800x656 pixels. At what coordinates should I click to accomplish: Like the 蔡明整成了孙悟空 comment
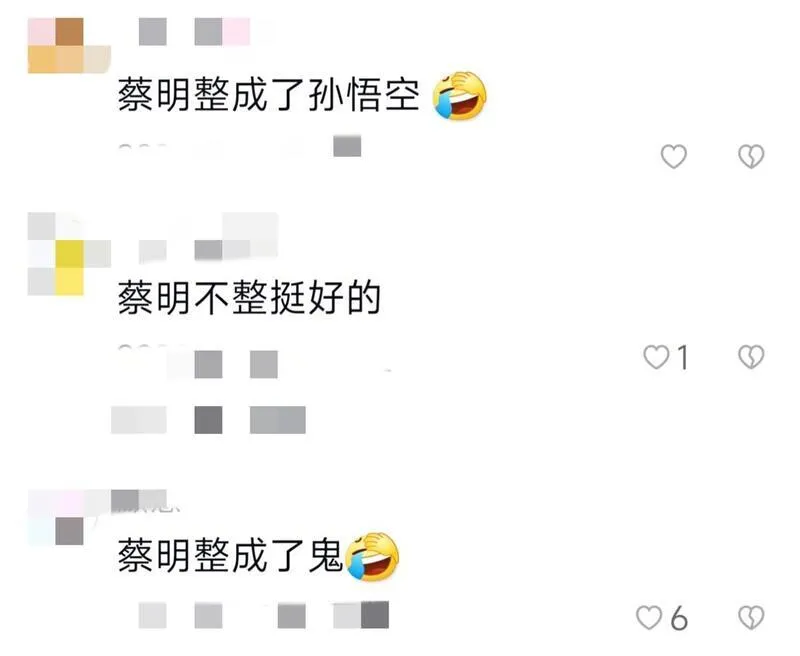tap(673, 156)
